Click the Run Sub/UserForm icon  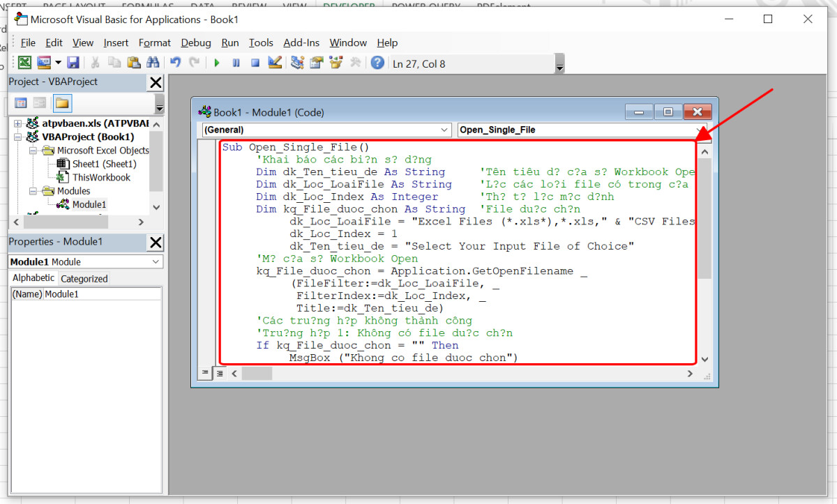click(216, 63)
